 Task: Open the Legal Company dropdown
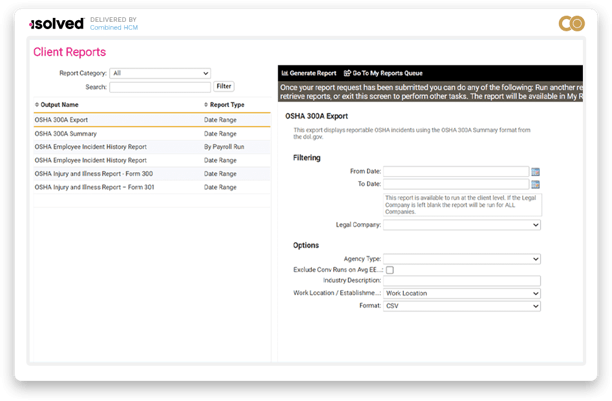click(462, 226)
